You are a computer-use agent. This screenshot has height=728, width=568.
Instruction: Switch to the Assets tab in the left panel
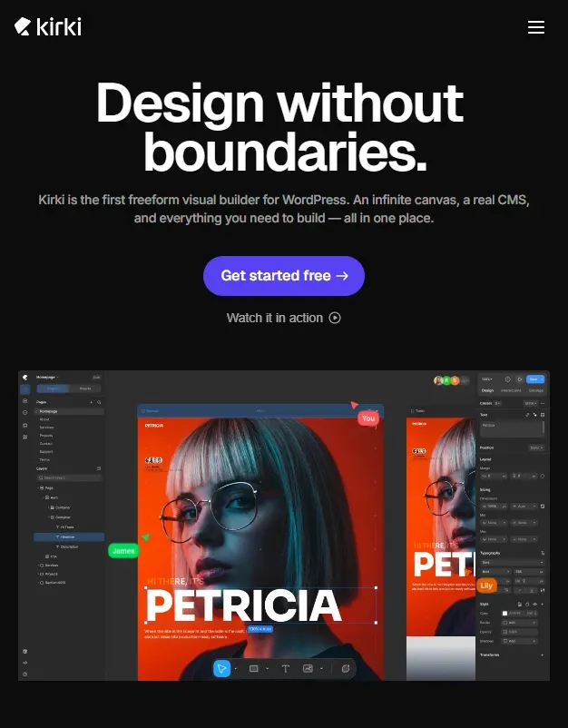[x=85, y=389]
